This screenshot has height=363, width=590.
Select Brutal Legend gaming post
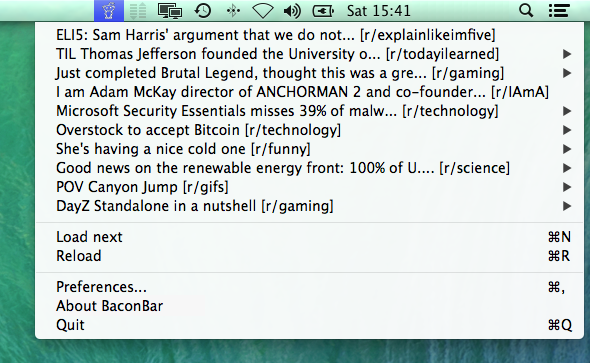coord(309,73)
